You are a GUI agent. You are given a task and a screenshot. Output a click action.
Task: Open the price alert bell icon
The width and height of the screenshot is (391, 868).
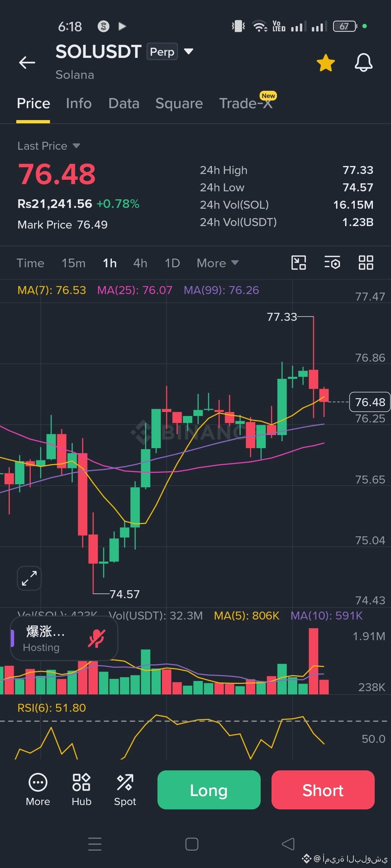tap(363, 63)
